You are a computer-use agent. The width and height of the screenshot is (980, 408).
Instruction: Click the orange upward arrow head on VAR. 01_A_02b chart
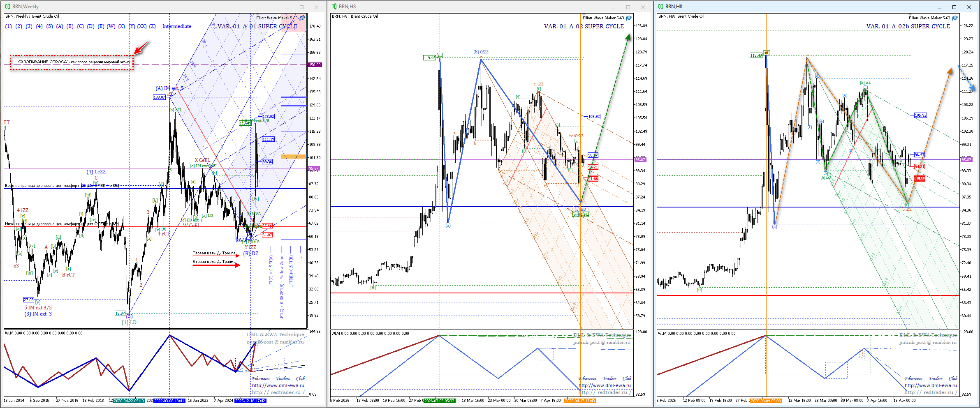pos(950,71)
